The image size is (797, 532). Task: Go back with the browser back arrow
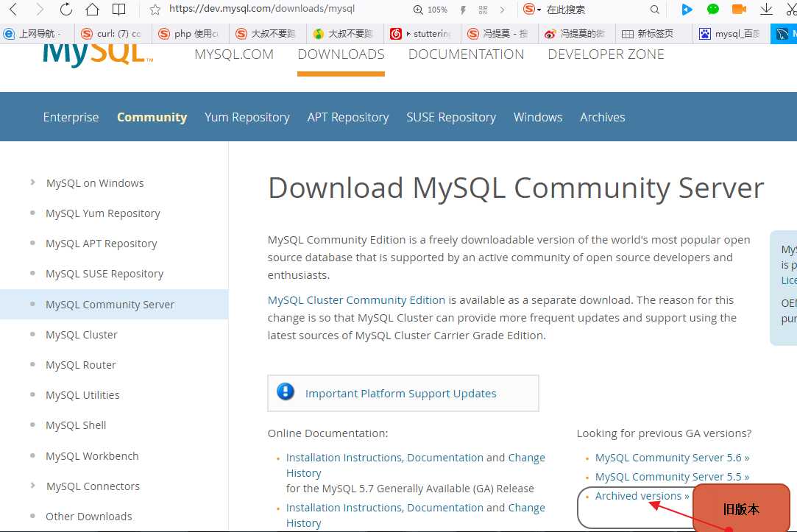pyautogui.click(x=14, y=9)
